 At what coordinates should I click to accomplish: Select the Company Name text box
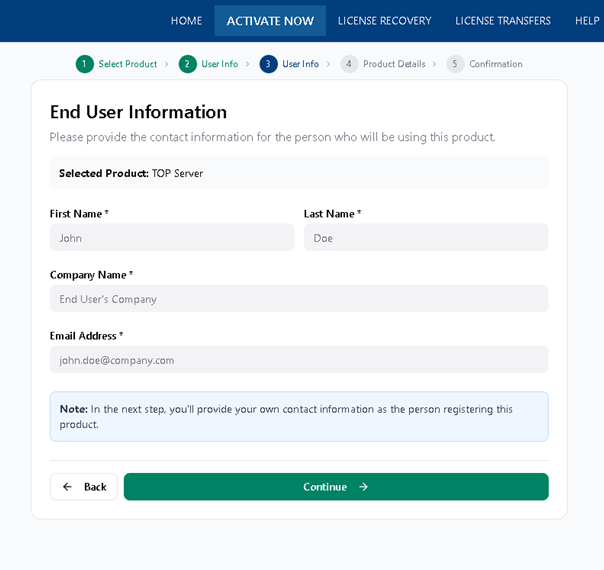299,299
